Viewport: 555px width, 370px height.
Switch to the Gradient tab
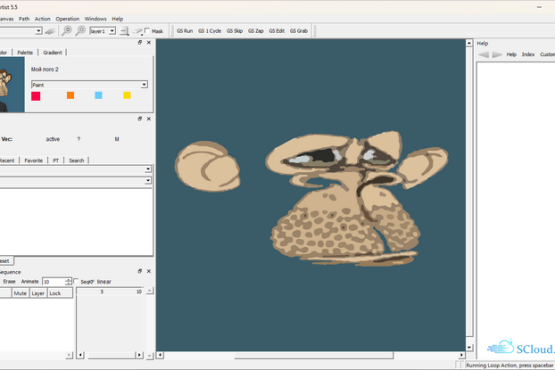pos(52,52)
